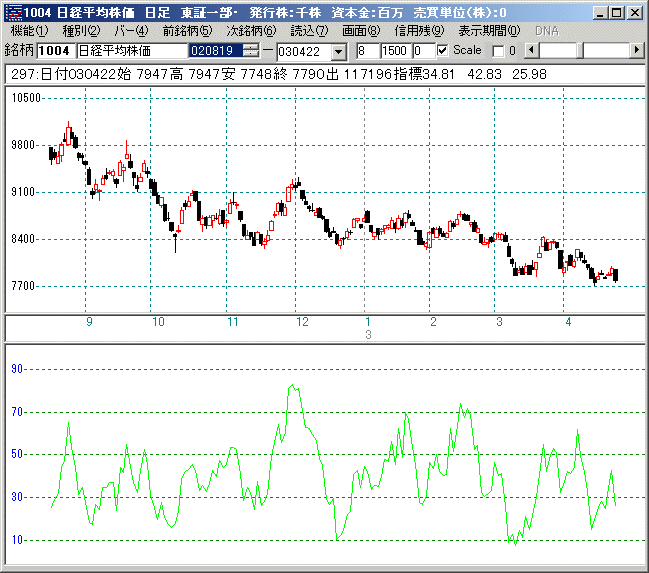Go to previous stock 前銘柄(5)
The image size is (649, 573).
click(187, 31)
